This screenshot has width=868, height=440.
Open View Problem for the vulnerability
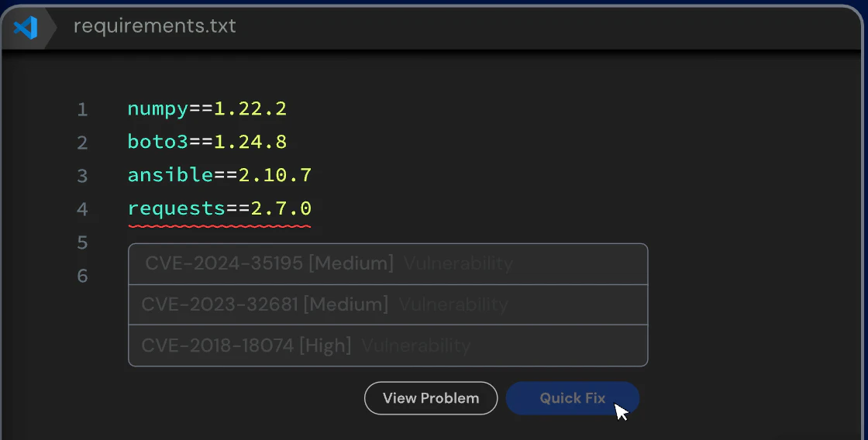point(431,398)
